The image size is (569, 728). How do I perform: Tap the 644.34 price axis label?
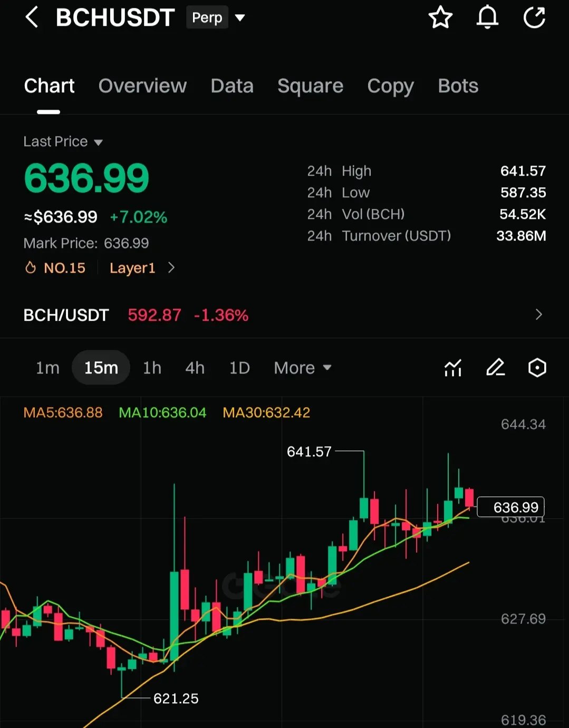click(x=523, y=424)
